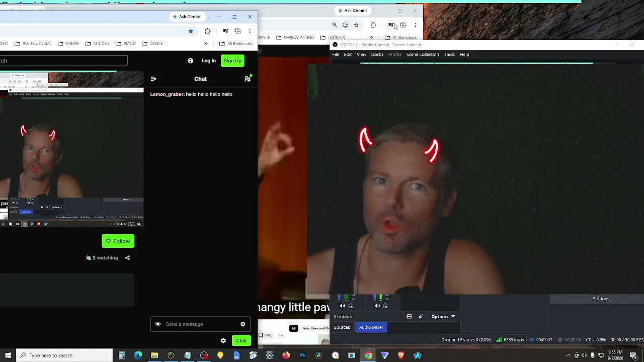Open All Bookmarks in the front Chrome window
The height and width of the screenshot is (362, 644).
click(236, 44)
